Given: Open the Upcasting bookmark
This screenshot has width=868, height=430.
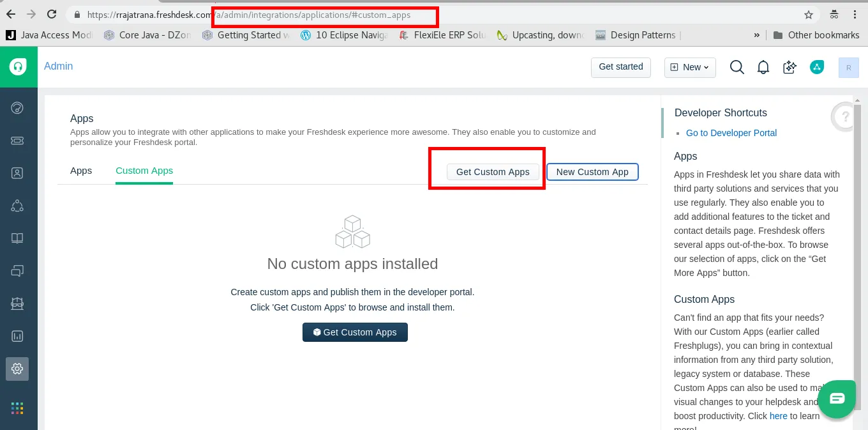Looking at the screenshot, I should coord(541,35).
